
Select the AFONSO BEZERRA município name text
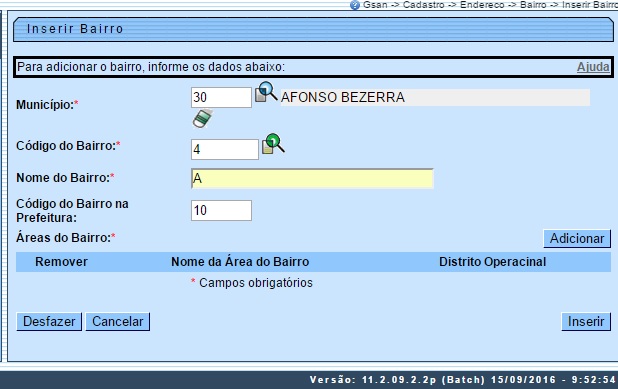[343, 97]
